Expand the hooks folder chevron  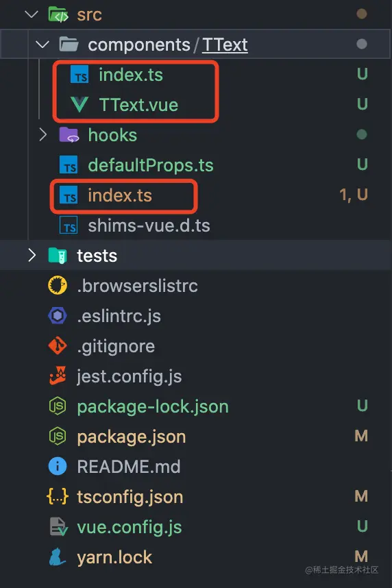[42, 134]
